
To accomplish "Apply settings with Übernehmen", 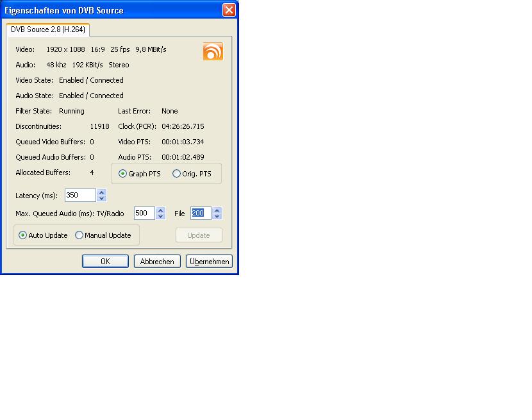I will [209, 262].
